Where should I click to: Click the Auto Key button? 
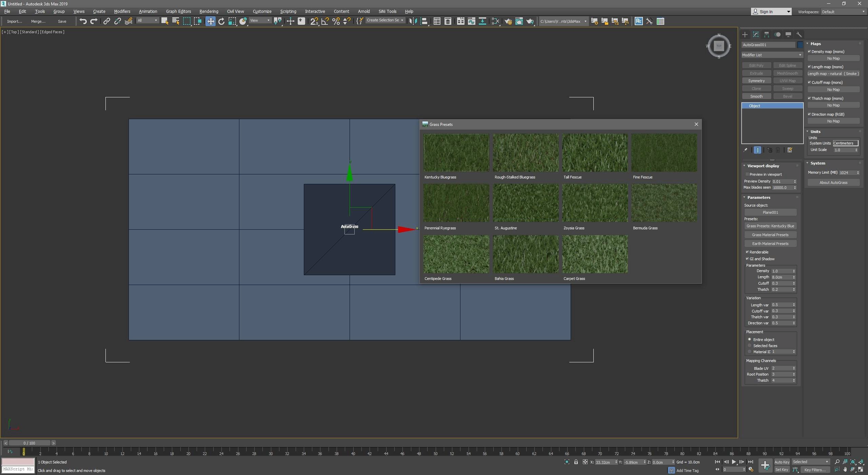[782, 462]
